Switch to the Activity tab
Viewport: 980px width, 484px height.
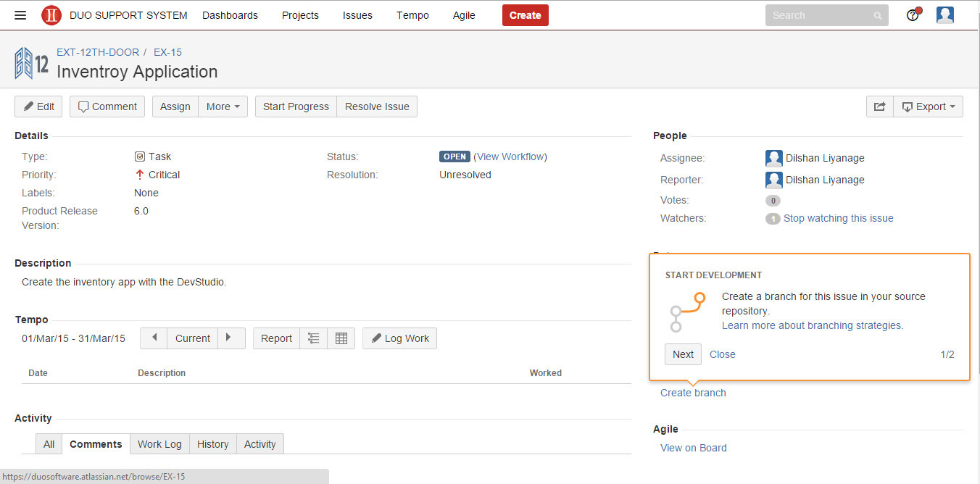(260, 444)
